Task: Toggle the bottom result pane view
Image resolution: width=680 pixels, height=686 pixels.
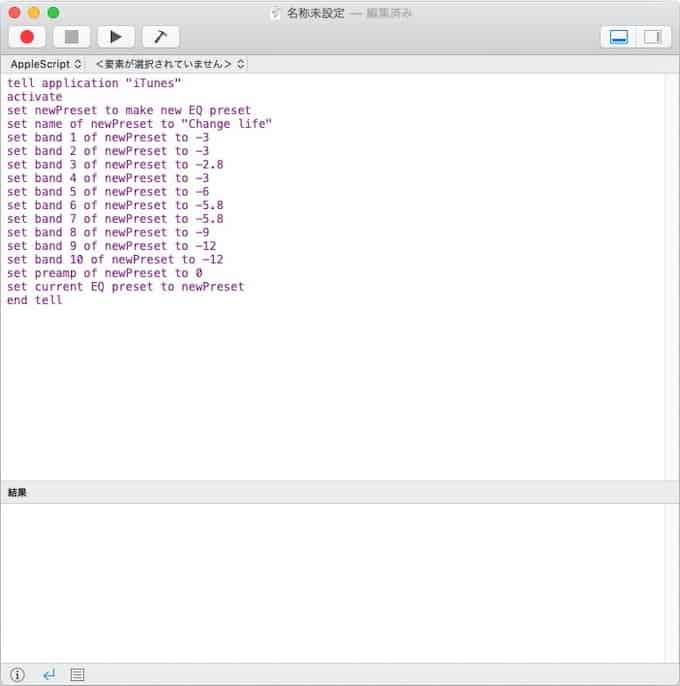Action: pyautogui.click(x=619, y=37)
